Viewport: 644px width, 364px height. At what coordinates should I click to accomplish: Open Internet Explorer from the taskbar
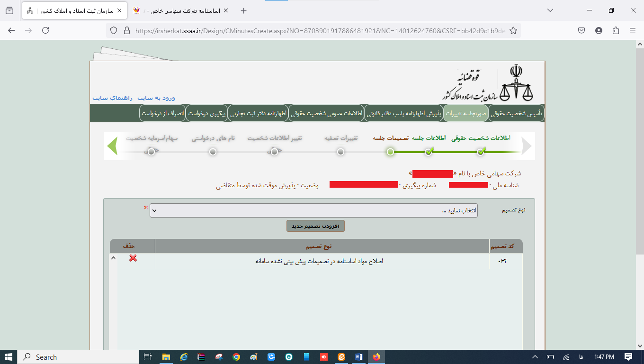click(184, 357)
